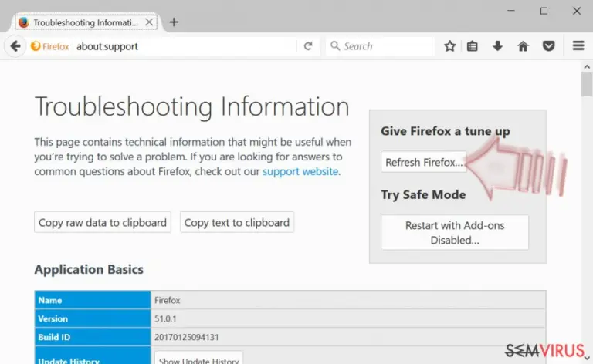The height and width of the screenshot is (364, 593).
Task: Maximize the Firefox window
Action: (544, 11)
